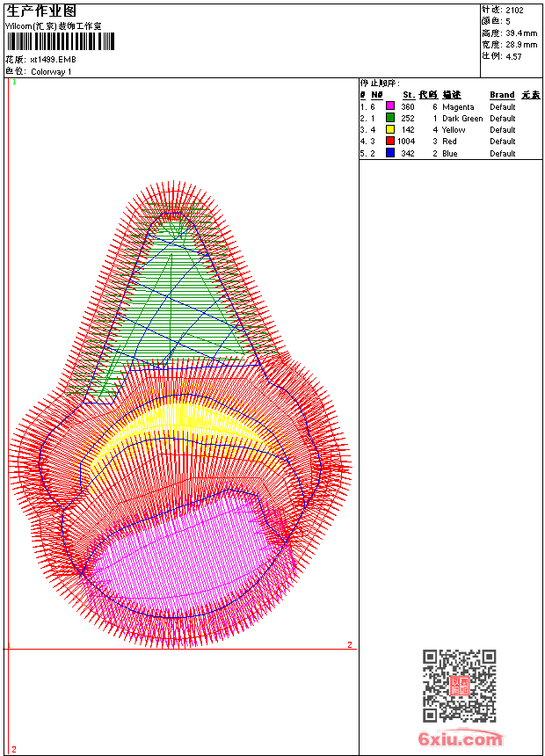The width and height of the screenshot is (545, 756).
Task: Click stitch count value 2102
Action: (514, 11)
